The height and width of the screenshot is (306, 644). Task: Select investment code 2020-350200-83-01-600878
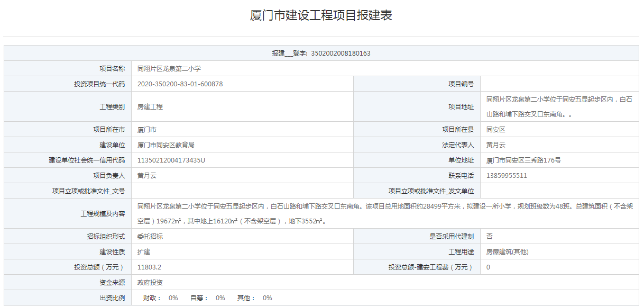click(x=180, y=84)
